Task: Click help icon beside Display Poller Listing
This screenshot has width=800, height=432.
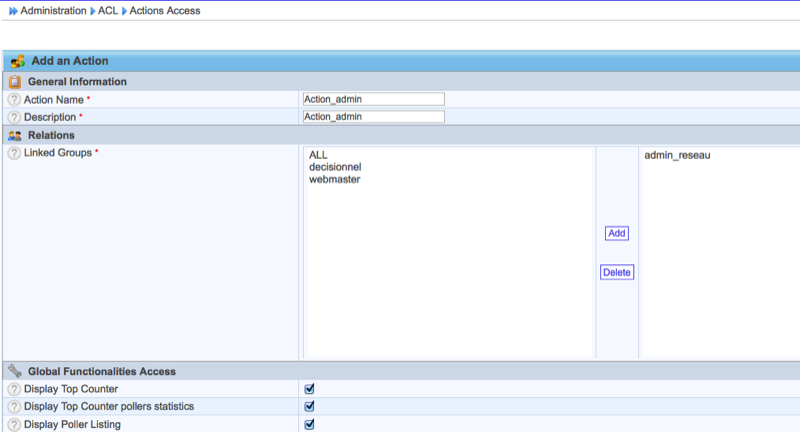Action: pyautogui.click(x=14, y=425)
